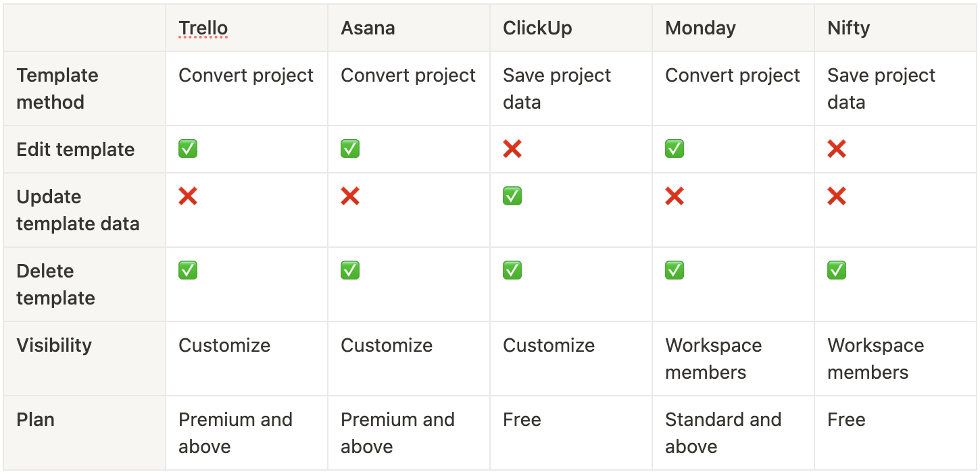Viewport: 980px width, 474px height.
Task: Click the Trello Update template data red cross
Action: coord(188,196)
